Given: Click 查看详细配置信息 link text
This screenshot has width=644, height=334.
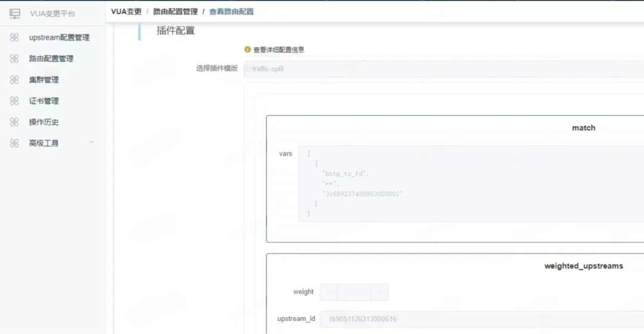Looking at the screenshot, I should (x=279, y=50).
